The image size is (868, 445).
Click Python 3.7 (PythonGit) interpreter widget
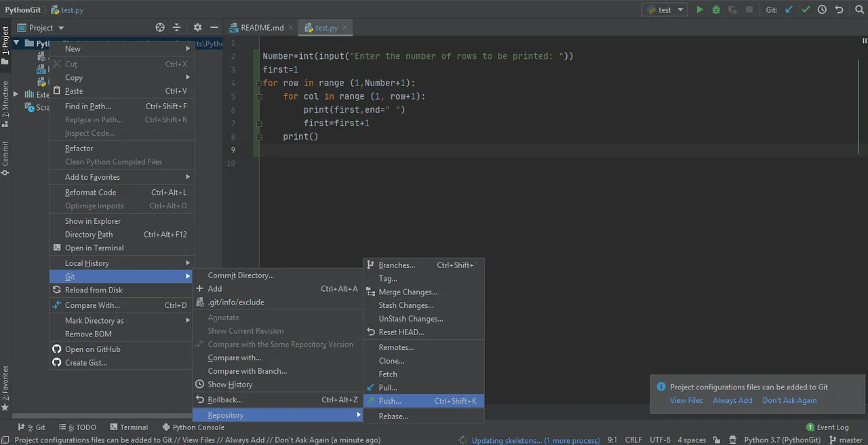783,440
